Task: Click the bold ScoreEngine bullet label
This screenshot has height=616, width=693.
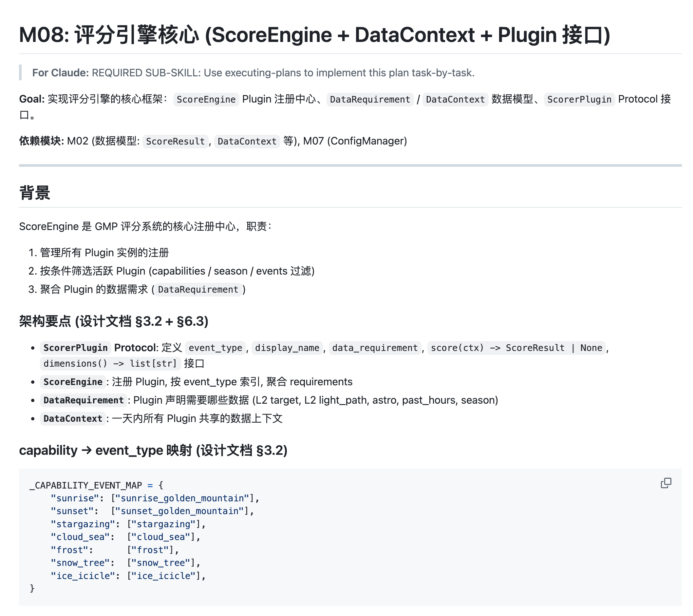Action: tap(73, 382)
